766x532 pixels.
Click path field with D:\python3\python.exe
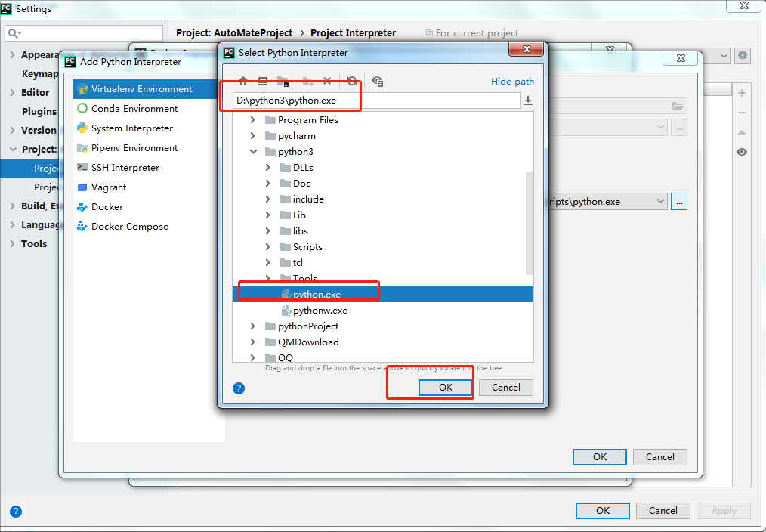[377, 101]
